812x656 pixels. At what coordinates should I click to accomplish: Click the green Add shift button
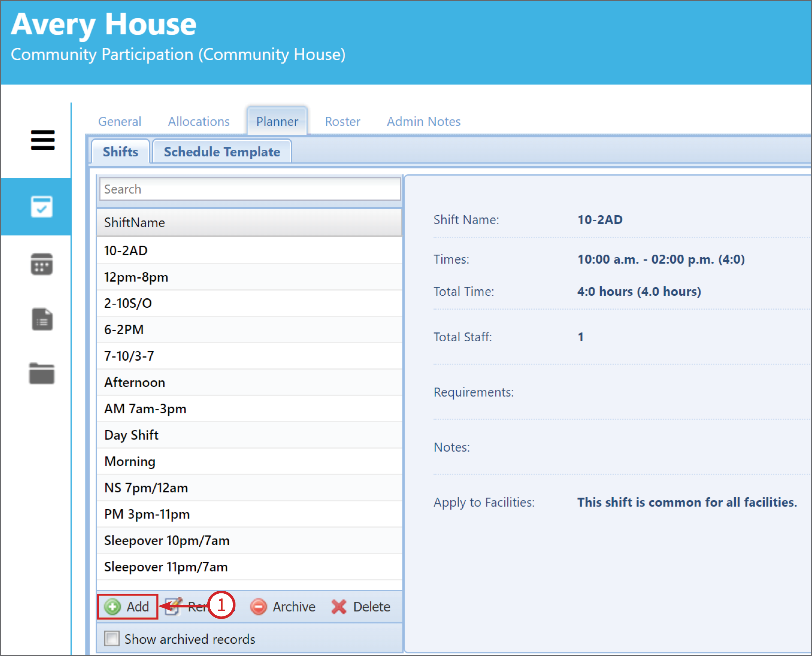click(x=127, y=607)
